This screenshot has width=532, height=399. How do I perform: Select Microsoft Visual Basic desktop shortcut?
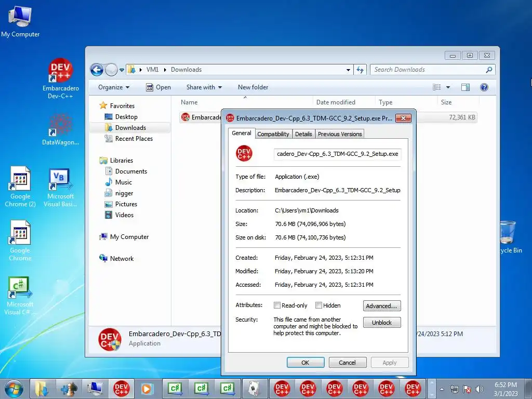coord(60,187)
